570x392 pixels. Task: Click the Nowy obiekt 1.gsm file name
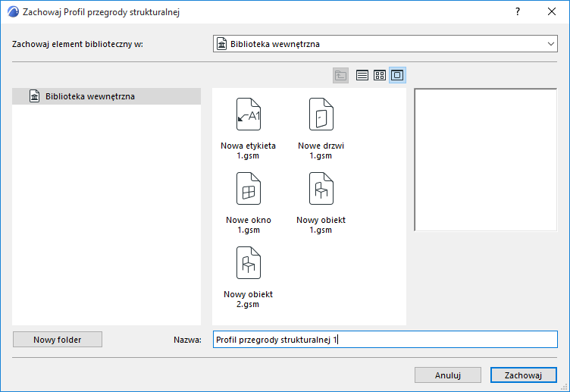(x=321, y=224)
